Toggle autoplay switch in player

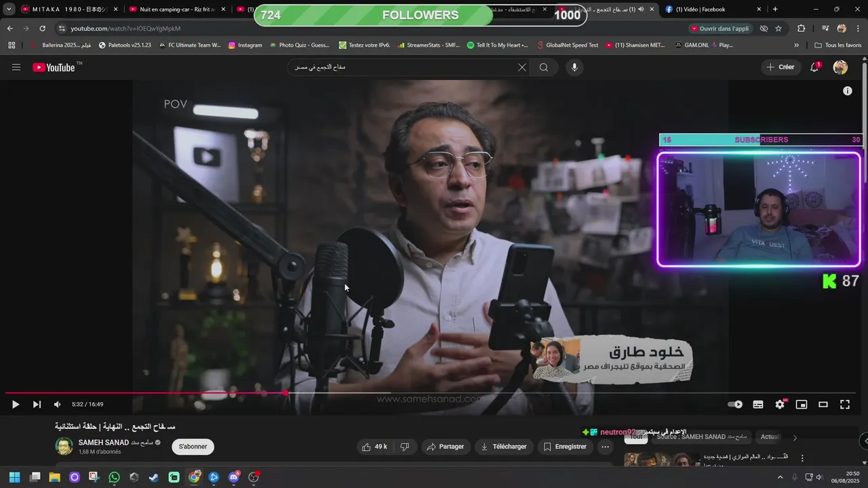click(735, 405)
